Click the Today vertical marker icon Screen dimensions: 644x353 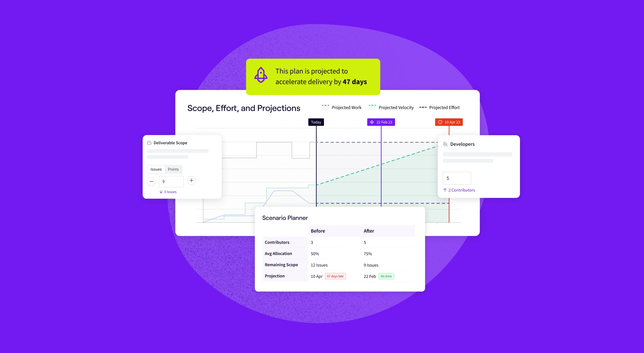316,122
